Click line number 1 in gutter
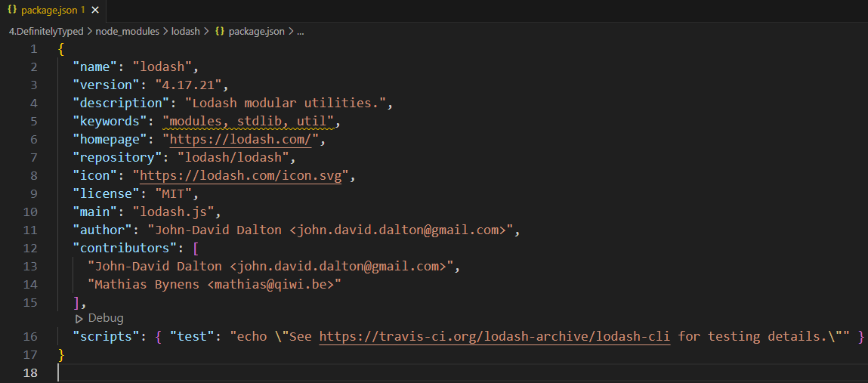Image resolution: width=868 pixels, height=383 pixels. 34,48
